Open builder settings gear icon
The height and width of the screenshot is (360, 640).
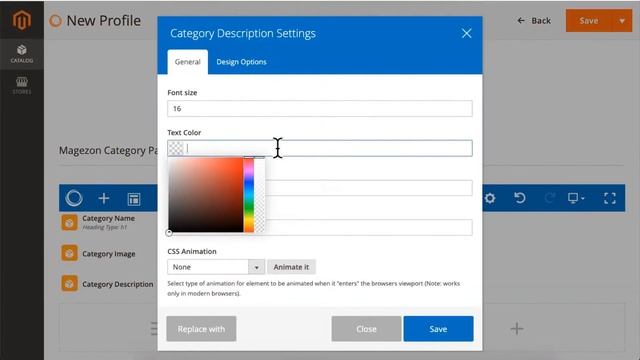point(490,198)
